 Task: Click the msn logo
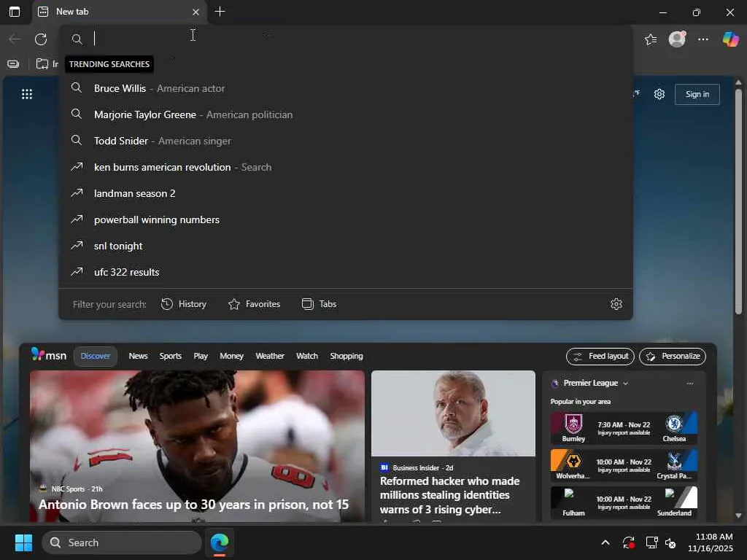[x=49, y=355]
